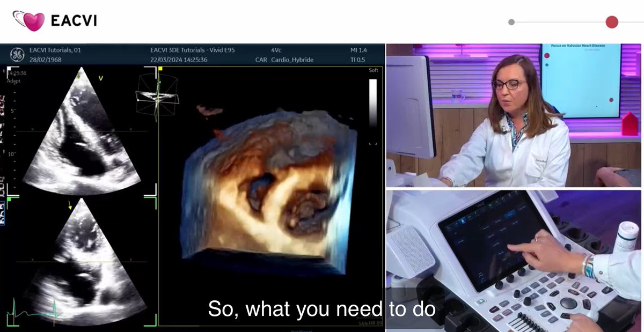Click the "EACVI 3DE Tutorials - Vivid E95" title
The height and width of the screenshot is (332, 644).
coord(193,50)
